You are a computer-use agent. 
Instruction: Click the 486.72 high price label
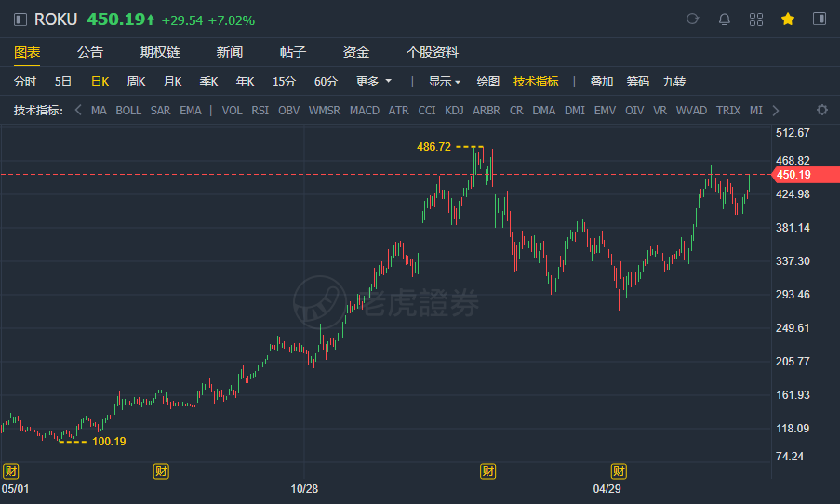[433, 147]
